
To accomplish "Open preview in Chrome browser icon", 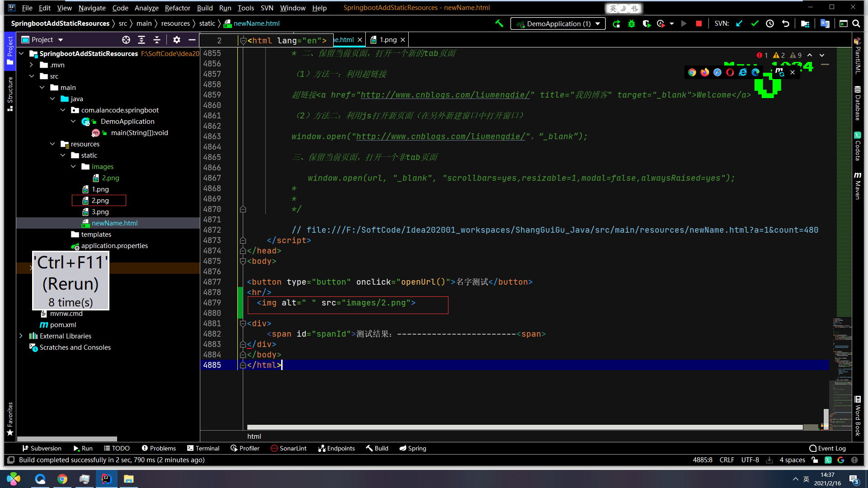I will tap(692, 72).
